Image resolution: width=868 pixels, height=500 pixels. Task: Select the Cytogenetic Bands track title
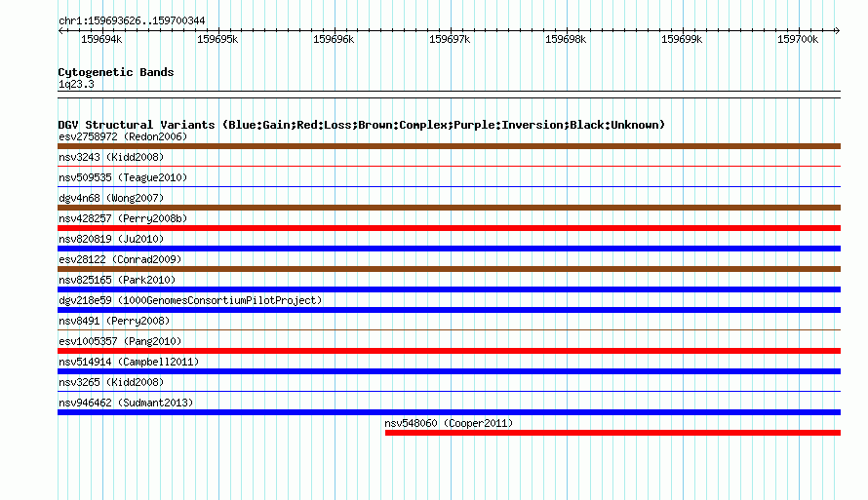click(x=116, y=72)
